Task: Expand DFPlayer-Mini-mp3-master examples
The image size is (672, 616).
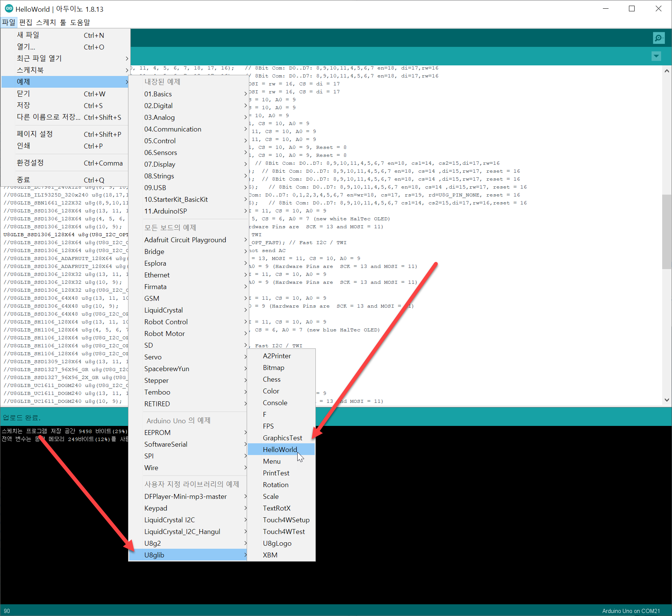Action: [188, 497]
